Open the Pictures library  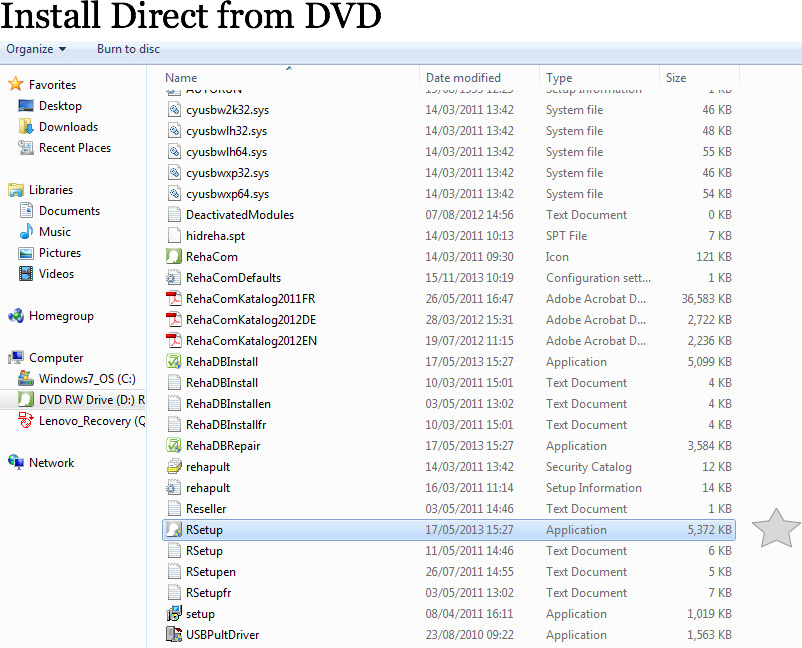click(x=60, y=253)
